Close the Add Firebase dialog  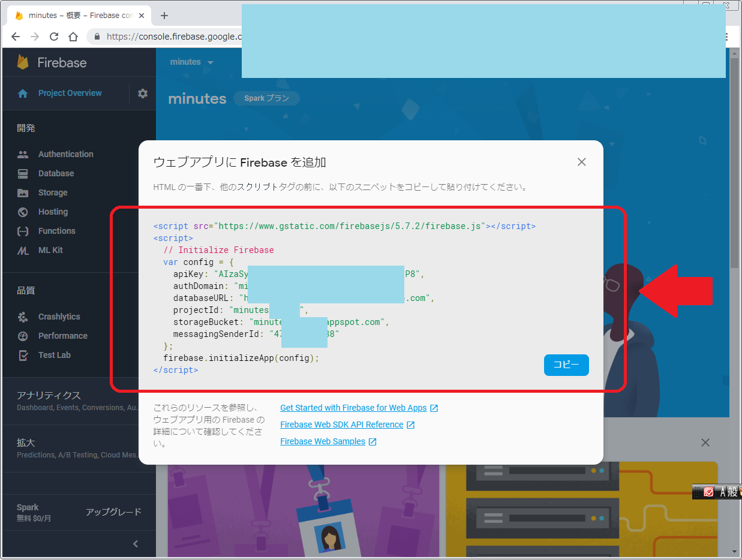pyautogui.click(x=581, y=162)
